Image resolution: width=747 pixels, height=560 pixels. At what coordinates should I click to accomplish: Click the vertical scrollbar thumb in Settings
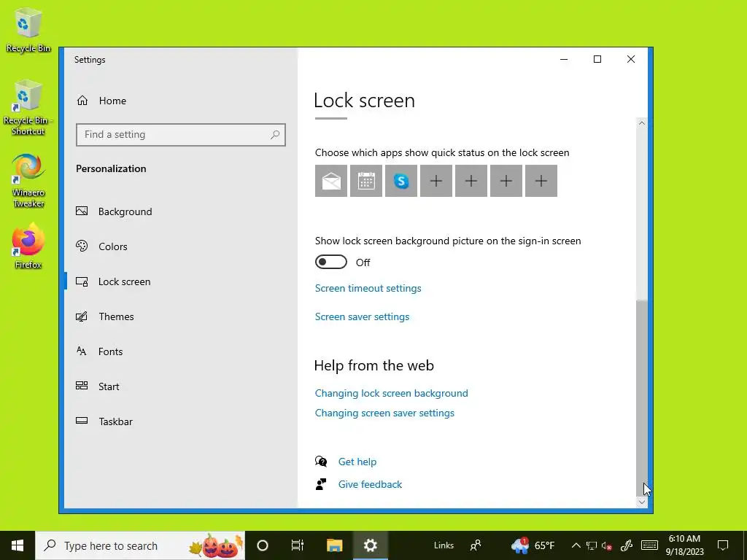point(642,398)
